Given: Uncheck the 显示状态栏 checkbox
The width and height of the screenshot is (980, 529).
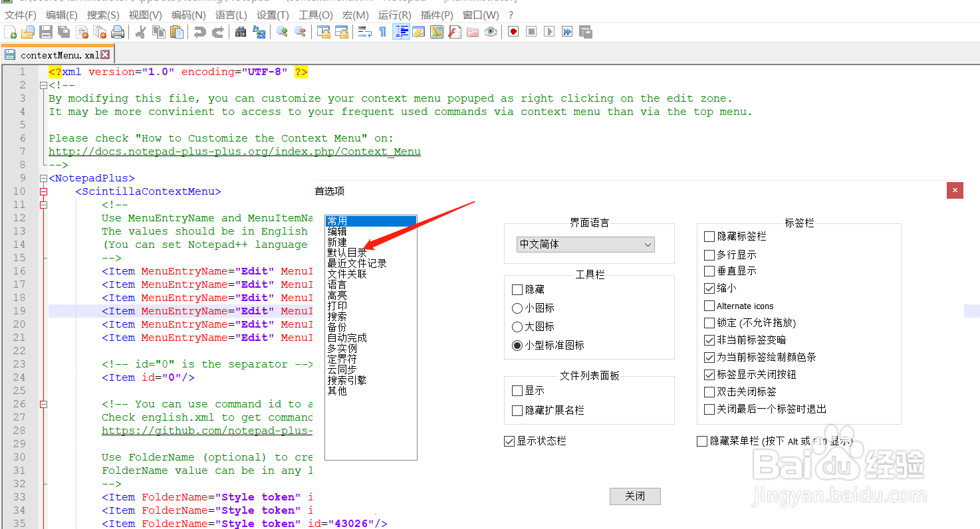Looking at the screenshot, I should [509, 441].
